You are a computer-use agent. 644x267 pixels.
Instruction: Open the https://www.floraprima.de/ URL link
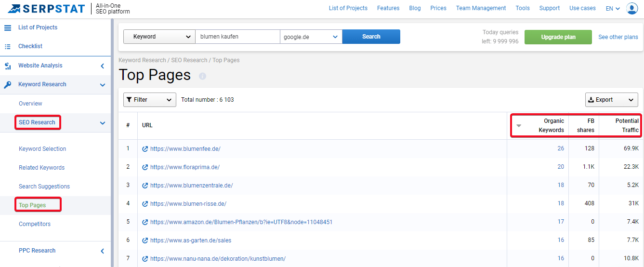(x=185, y=167)
